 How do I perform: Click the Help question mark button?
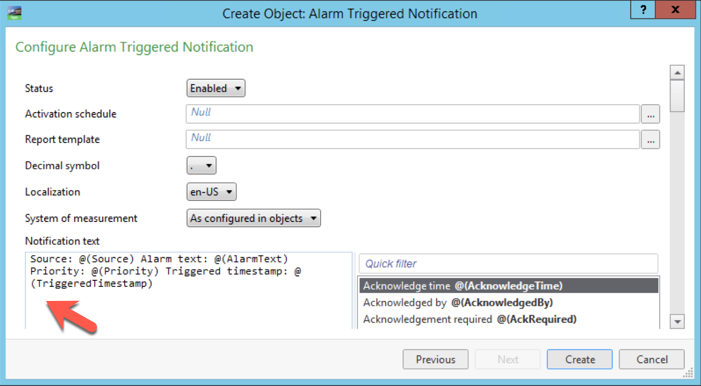click(643, 9)
